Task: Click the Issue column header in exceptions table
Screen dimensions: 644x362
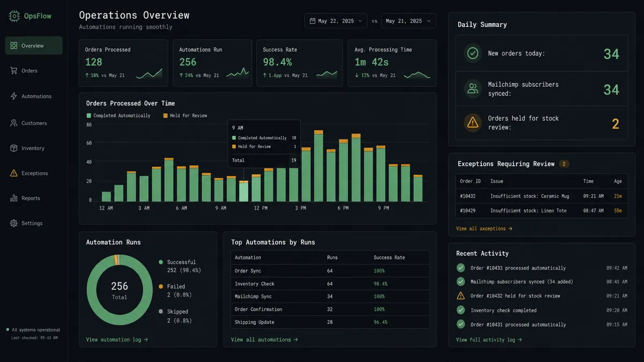Action: pyautogui.click(x=497, y=181)
